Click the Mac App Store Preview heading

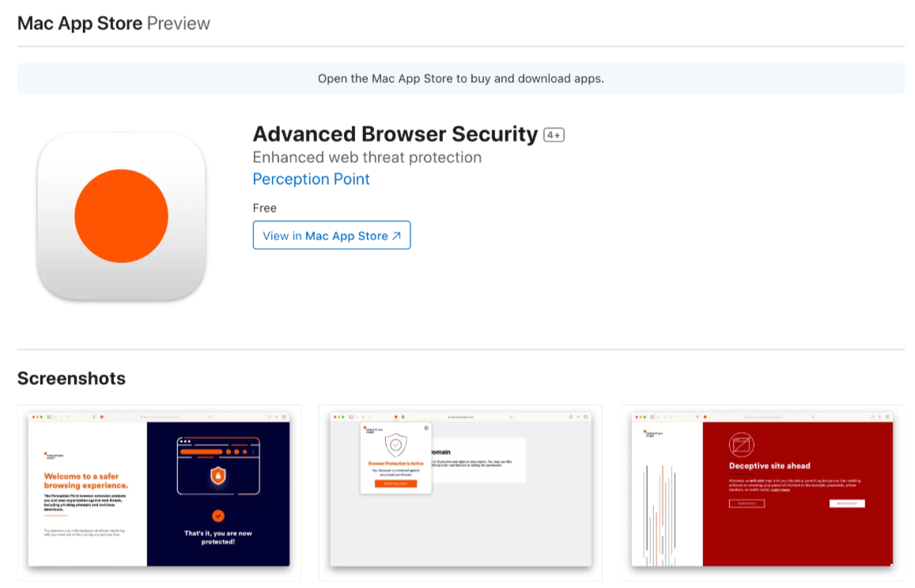(x=114, y=24)
